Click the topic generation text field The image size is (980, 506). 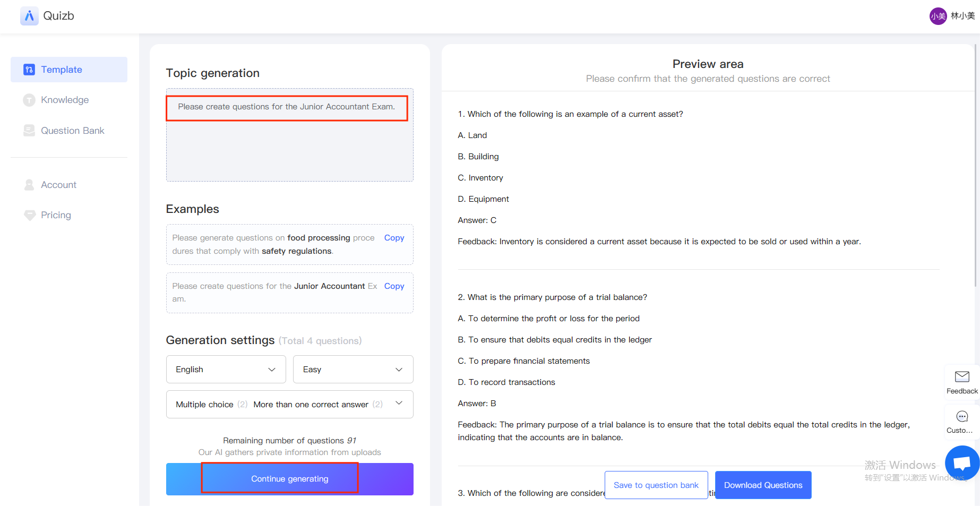coord(290,135)
